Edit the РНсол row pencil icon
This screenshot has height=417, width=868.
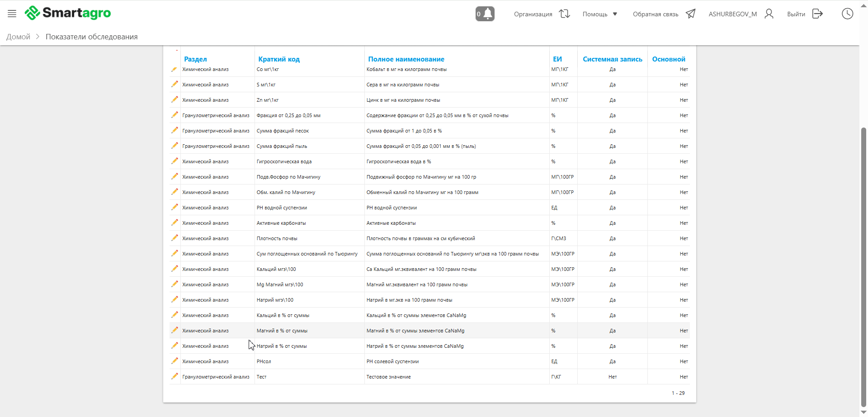[175, 361]
